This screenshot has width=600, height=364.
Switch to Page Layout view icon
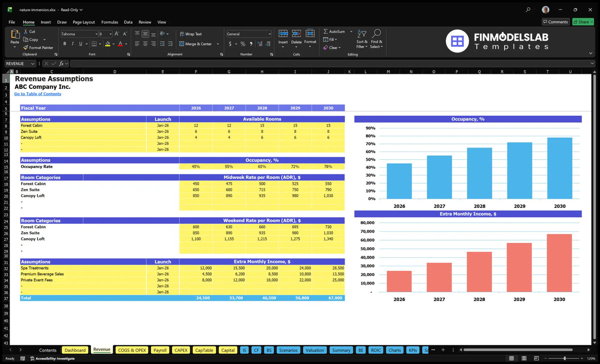(523, 359)
